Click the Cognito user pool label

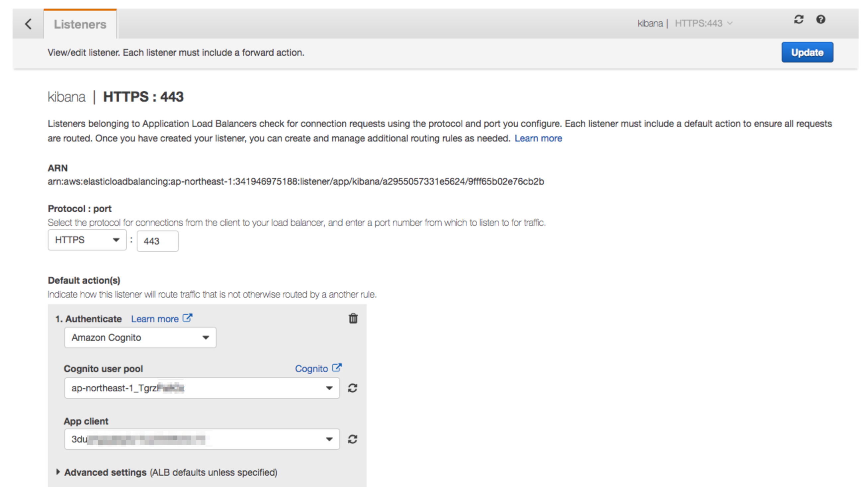(104, 369)
